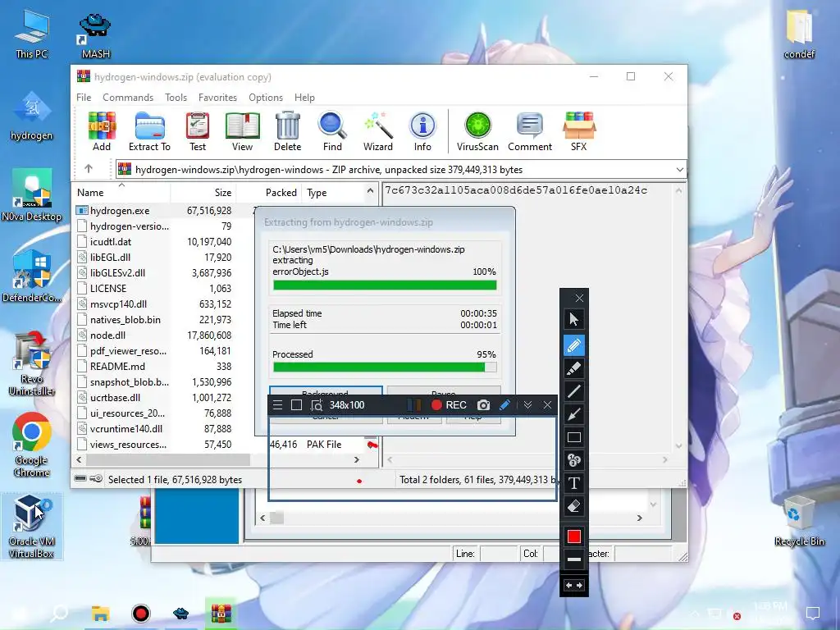The image size is (840, 630).
Task: Select icudtl.dat file row
Action: (x=111, y=242)
